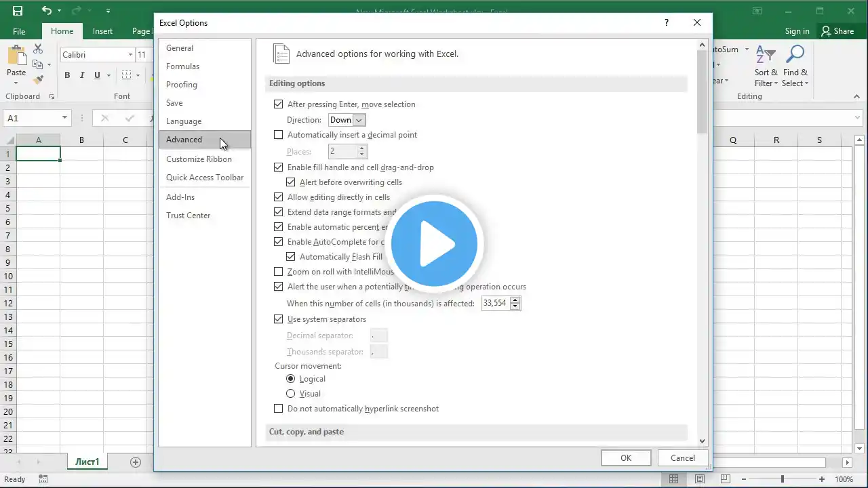Apply Bold formatting

(x=67, y=75)
